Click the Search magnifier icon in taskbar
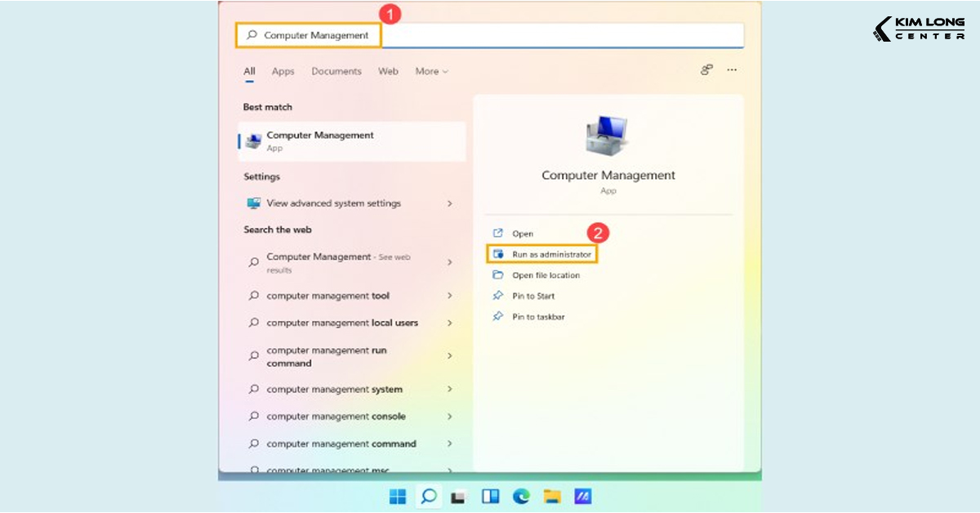This screenshot has height=513, width=980. pos(428,496)
